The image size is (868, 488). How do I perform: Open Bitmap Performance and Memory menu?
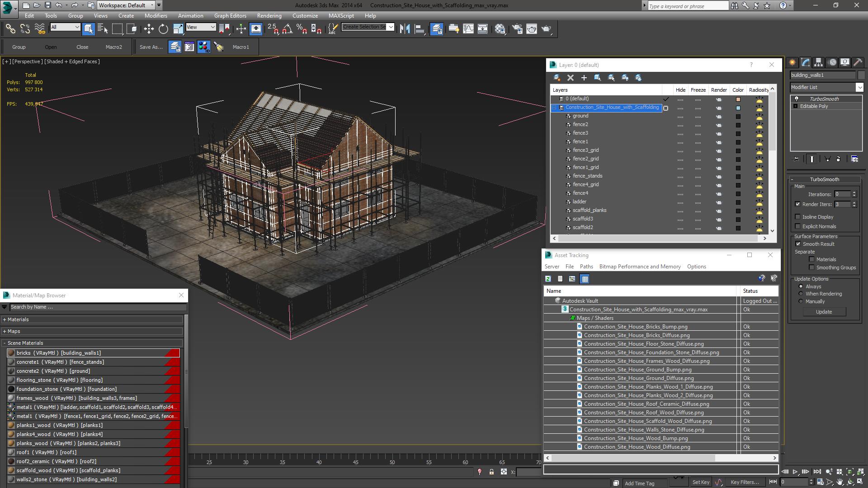(x=640, y=267)
